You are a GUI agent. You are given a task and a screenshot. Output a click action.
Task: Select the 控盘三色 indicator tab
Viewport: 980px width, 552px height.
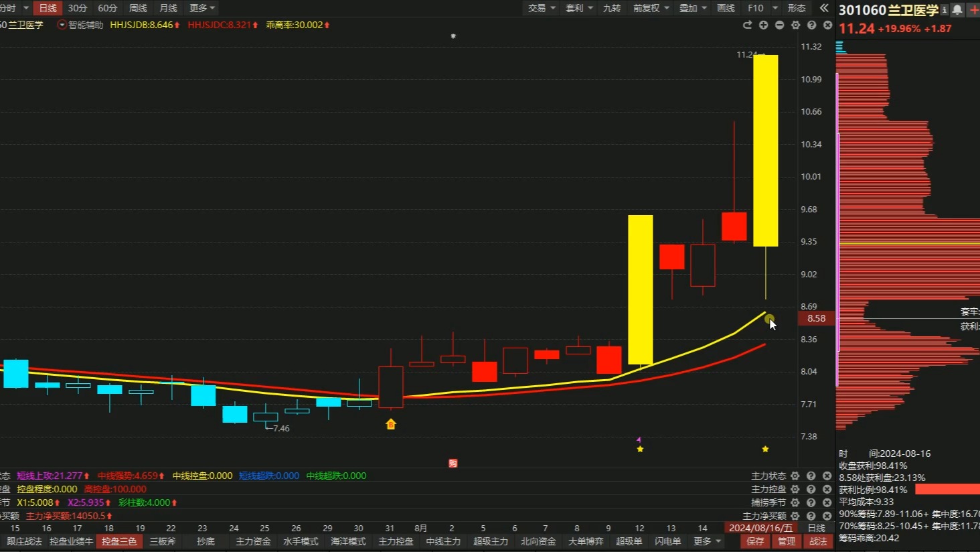(119, 541)
